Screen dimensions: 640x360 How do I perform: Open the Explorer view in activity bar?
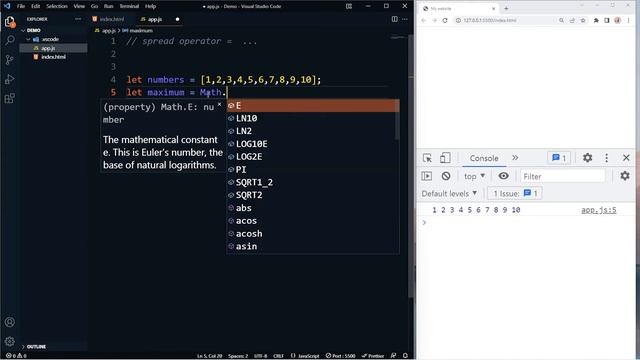pyautogui.click(x=10, y=22)
